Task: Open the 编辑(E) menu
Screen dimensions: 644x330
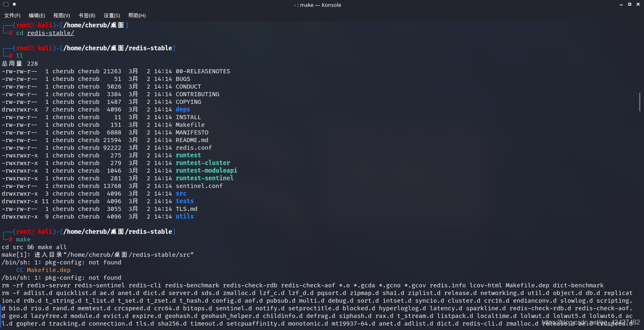Action: pyautogui.click(x=37, y=15)
